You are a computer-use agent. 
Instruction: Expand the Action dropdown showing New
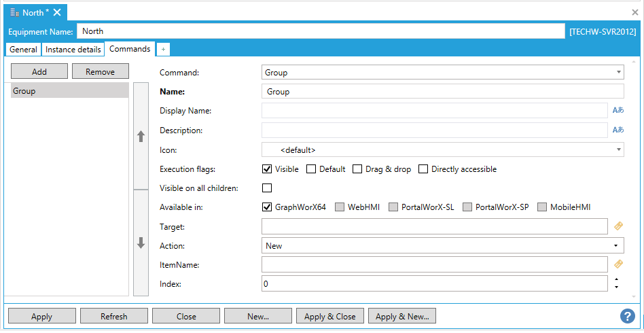pyautogui.click(x=615, y=245)
